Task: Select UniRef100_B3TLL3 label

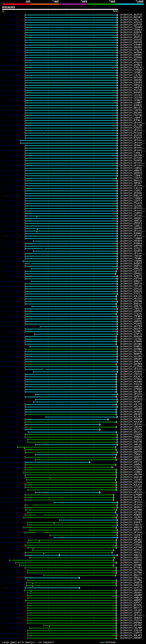Action: point(131,35)
